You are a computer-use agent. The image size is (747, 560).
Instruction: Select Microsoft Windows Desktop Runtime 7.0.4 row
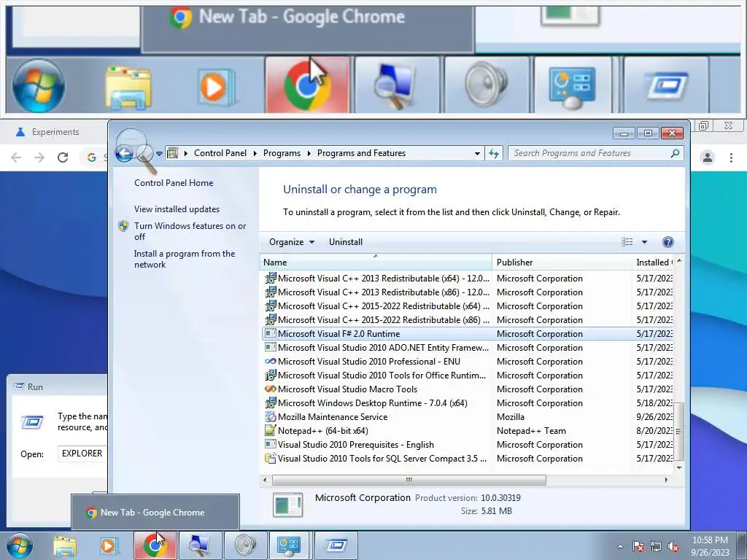467,402
